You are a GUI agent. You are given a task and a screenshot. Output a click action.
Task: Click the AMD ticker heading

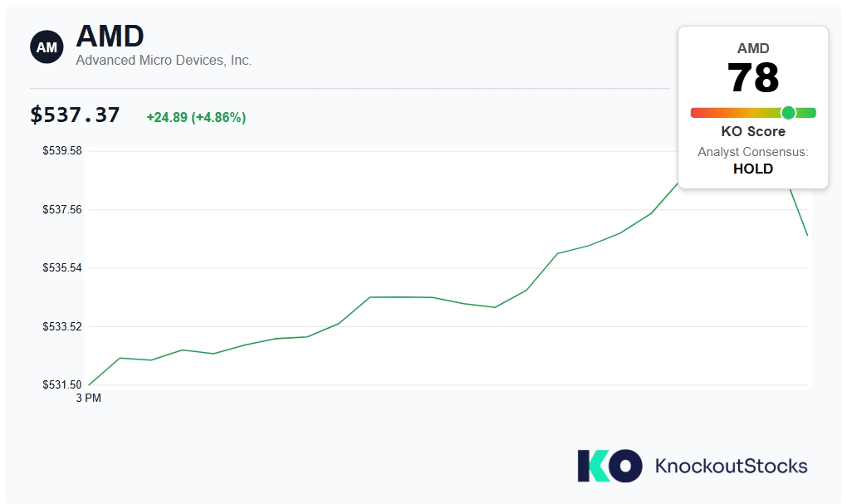click(110, 36)
